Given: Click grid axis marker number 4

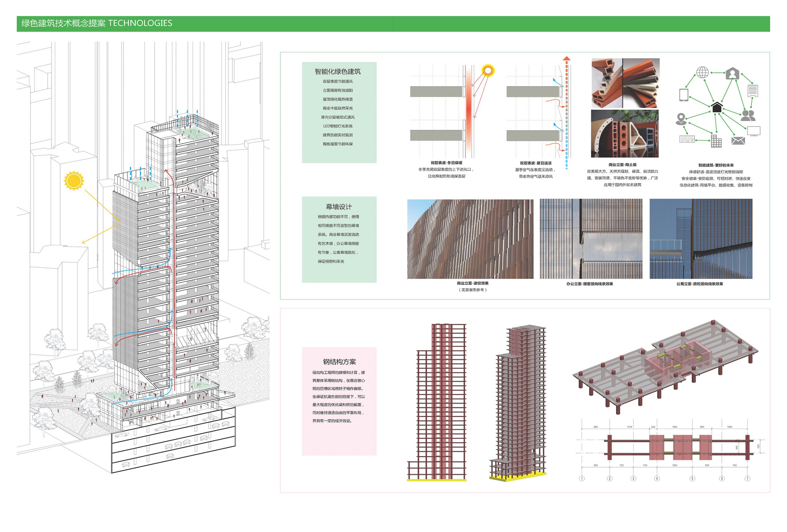Looking at the screenshot, I should point(657,479).
